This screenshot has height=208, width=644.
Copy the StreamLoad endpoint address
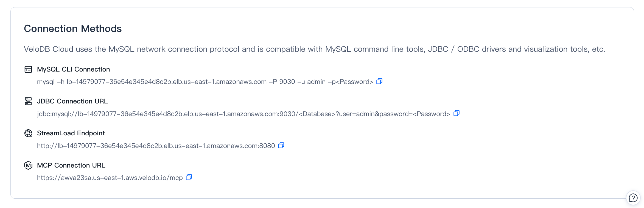(x=281, y=145)
